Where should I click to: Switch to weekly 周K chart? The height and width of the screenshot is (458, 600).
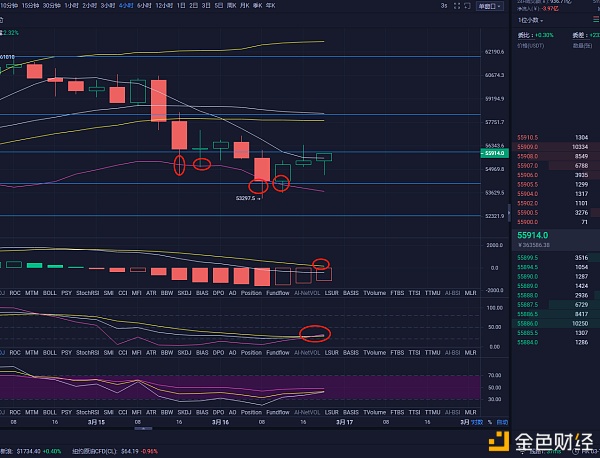pyautogui.click(x=232, y=6)
